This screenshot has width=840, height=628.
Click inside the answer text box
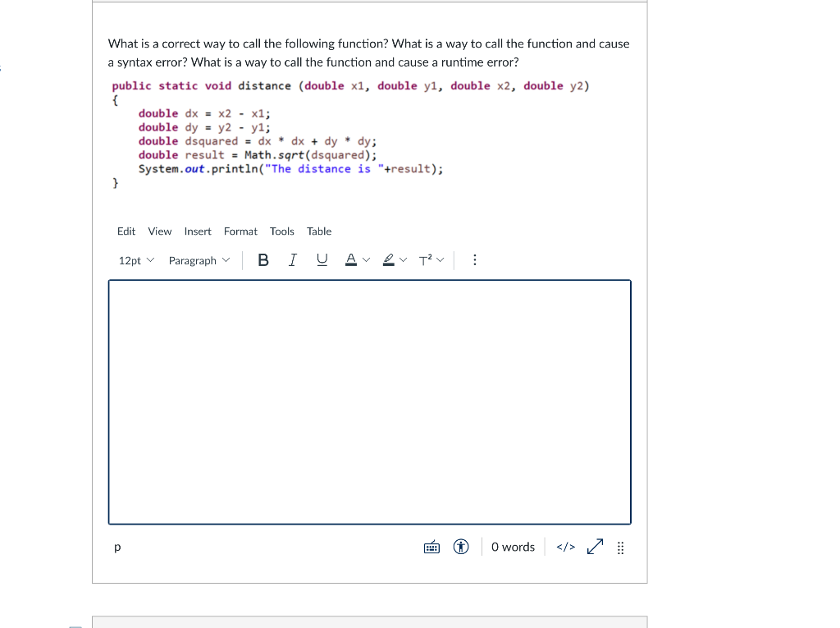[x=369, y=401]
